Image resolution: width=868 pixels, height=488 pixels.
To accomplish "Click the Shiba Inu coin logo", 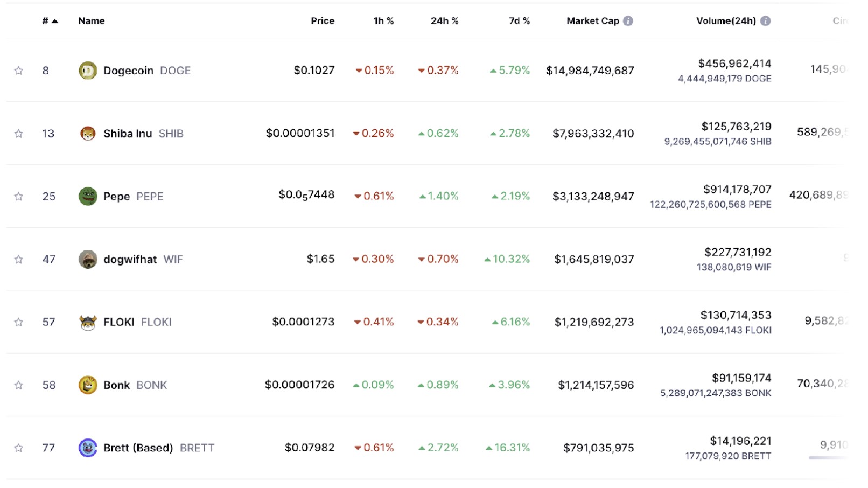I will click(x=88, y=134).
